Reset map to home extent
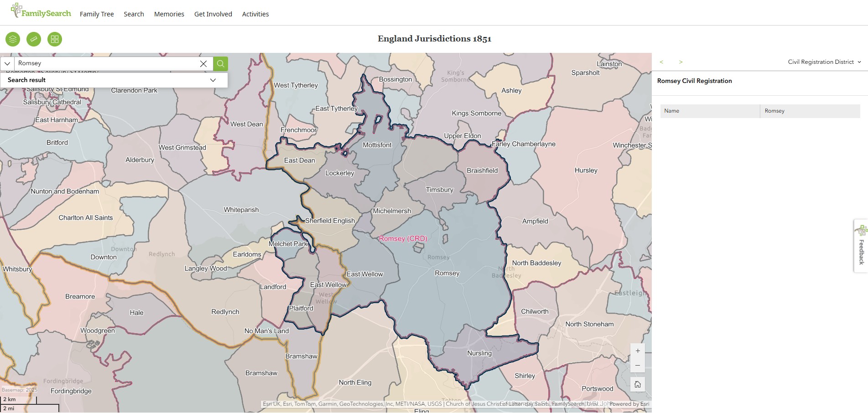The height and width of the screenshot is (413, 868). [638, 384]
